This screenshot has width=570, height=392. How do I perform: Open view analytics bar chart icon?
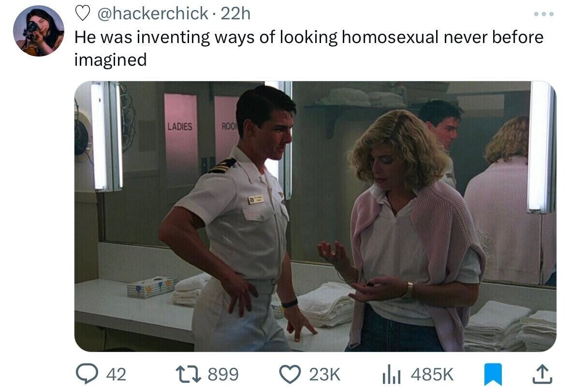(x=392, y=375)
